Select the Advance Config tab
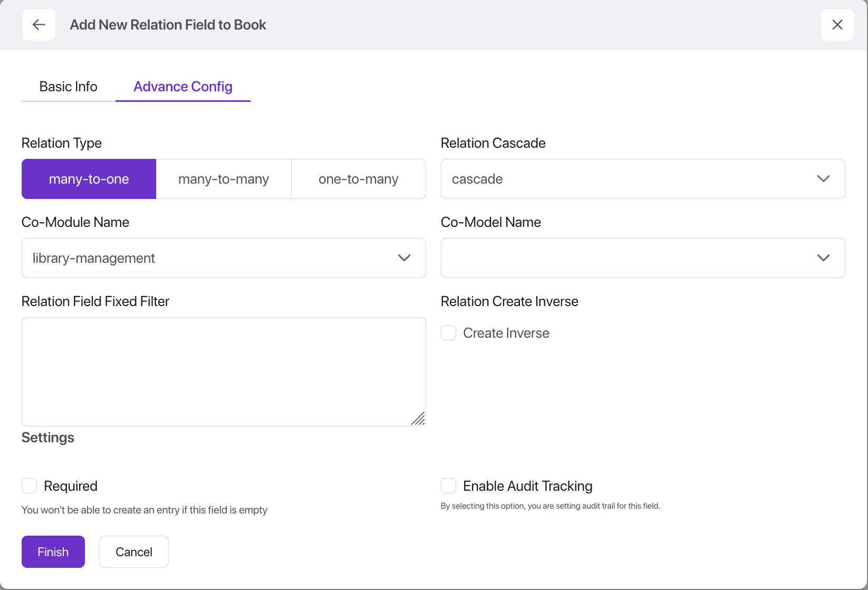 (x=183, y=87)
